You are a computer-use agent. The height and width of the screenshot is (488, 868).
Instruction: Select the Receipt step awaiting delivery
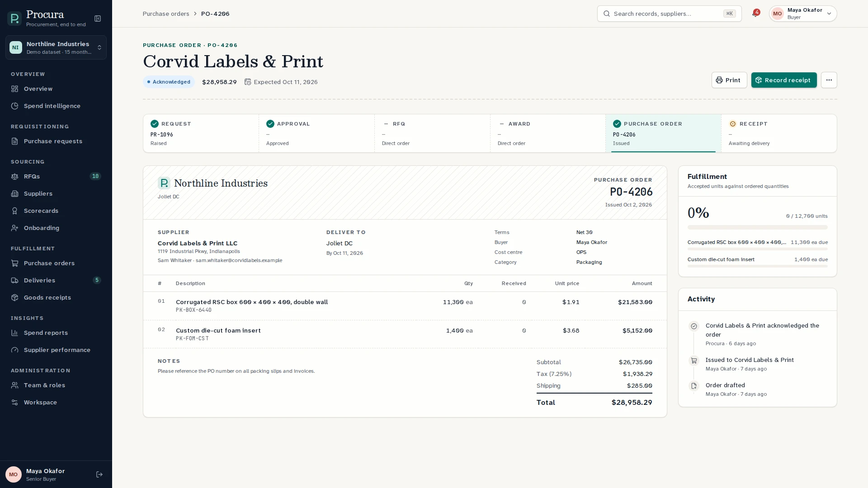point(779,133)
